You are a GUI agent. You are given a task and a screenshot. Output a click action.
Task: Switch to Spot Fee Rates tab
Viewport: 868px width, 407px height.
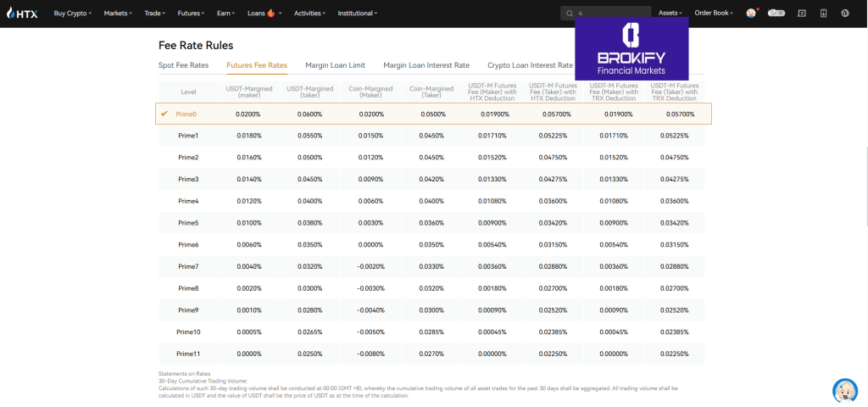click(x=183, y=65)
